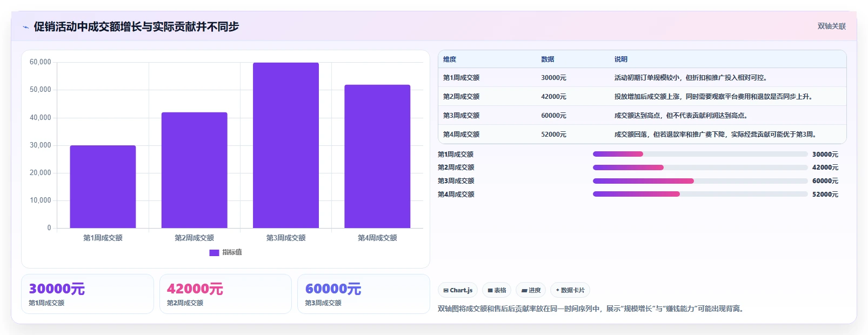
Task: Click the icon beside the 促销活动 title
Action: pyautogui.click(x=25, y=27)
